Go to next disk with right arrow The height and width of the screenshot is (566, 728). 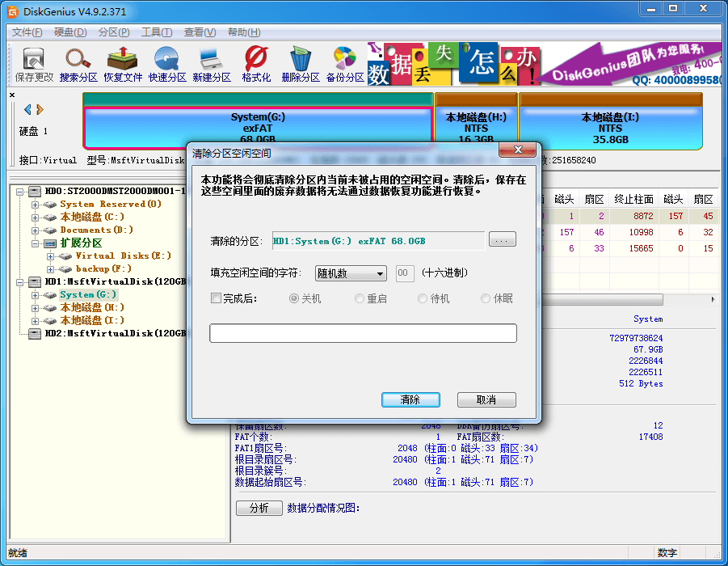(40, 109)
